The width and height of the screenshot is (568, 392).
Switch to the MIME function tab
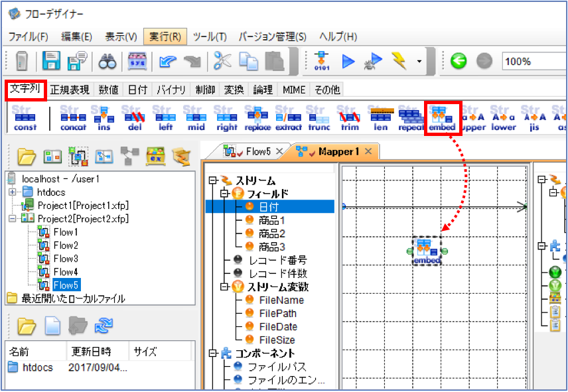click(x=294, y=90)
